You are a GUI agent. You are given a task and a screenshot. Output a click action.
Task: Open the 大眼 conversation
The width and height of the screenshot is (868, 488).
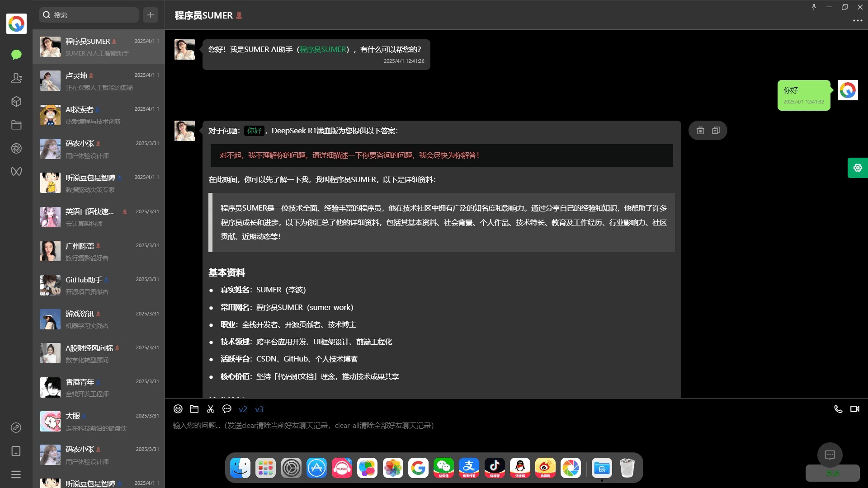[x=99, y=422]
